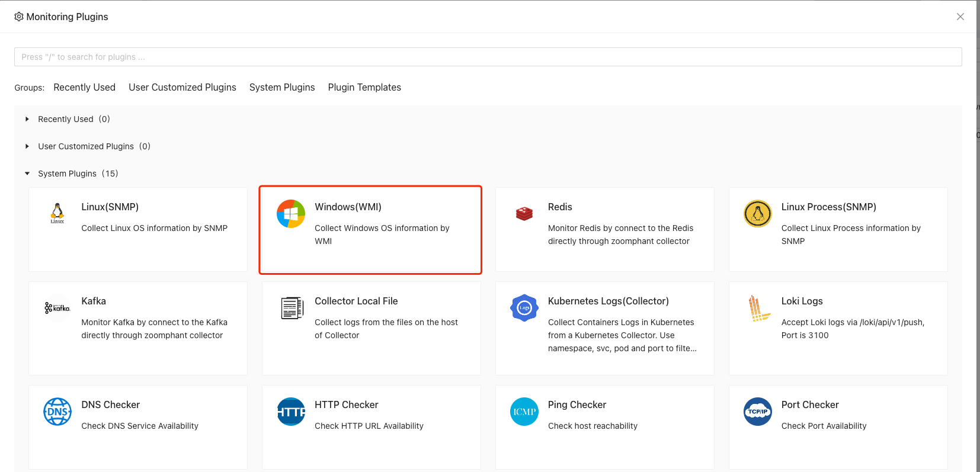
Task: Click the Linux penguin icon for Linux(SNMP)
Action: point(57,213)
